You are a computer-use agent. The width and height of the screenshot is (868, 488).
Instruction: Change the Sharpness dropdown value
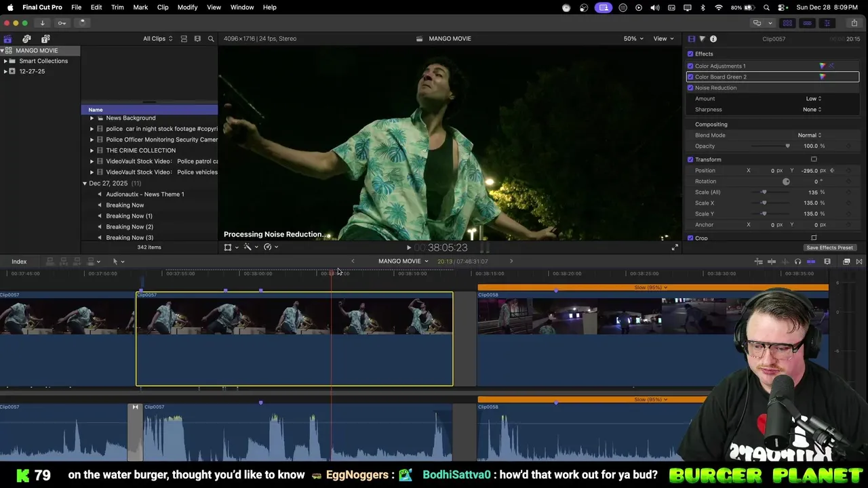pyautogui.click(x=812, y=109)
